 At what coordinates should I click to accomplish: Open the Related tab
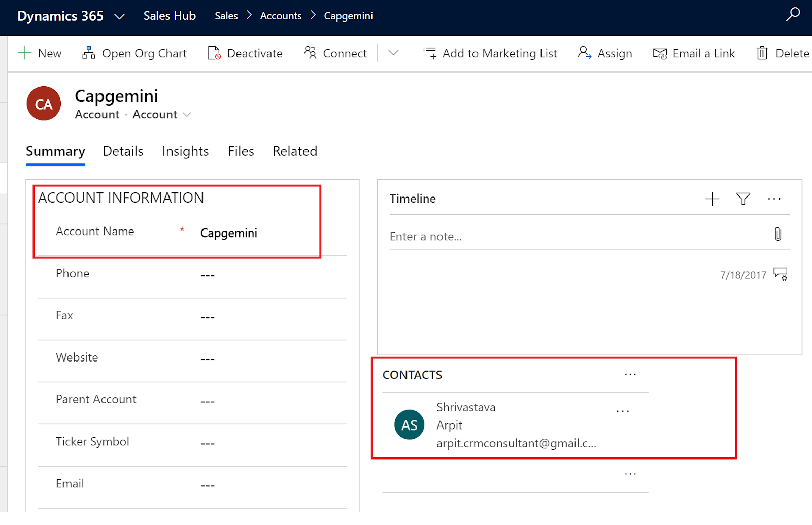click(x=295, y=151)
